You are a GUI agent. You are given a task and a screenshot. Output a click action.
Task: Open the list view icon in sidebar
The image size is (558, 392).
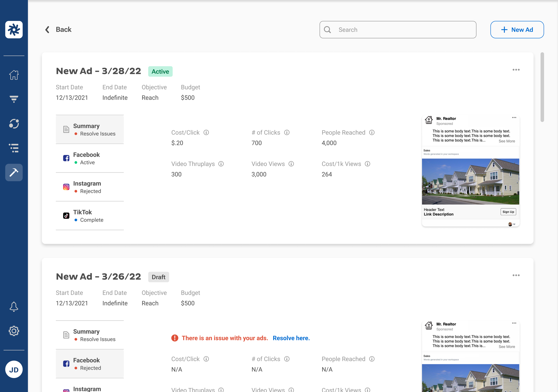tap(14, 148)
